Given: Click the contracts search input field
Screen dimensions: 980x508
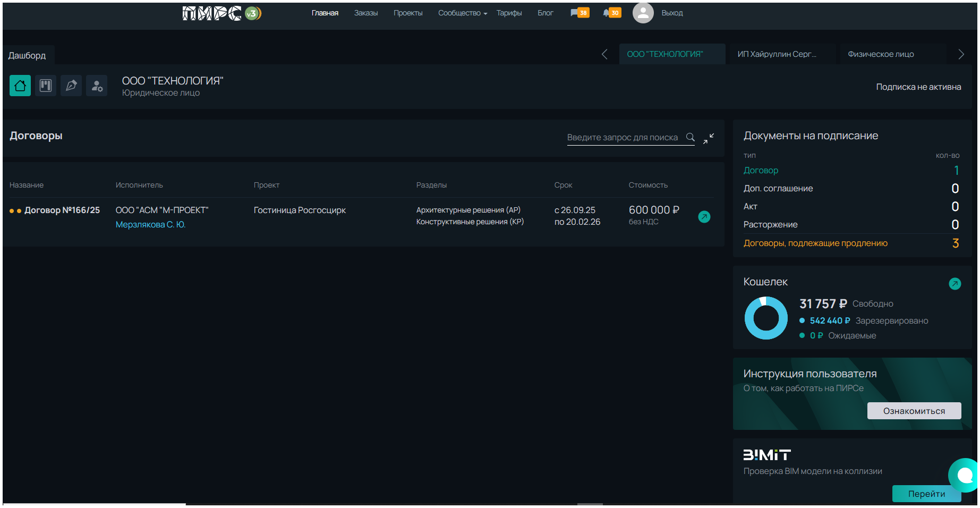Looking at the screenshot, I should coord(623,137).
